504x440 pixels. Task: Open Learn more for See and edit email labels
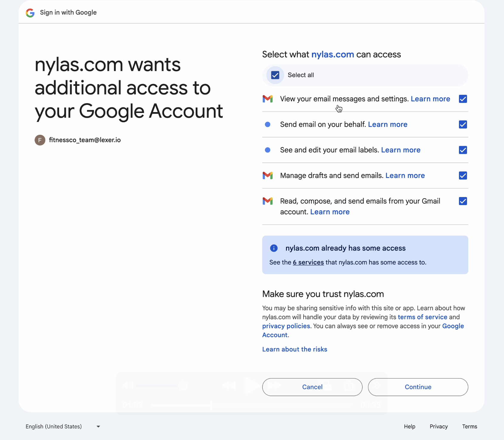pos(401,150)
